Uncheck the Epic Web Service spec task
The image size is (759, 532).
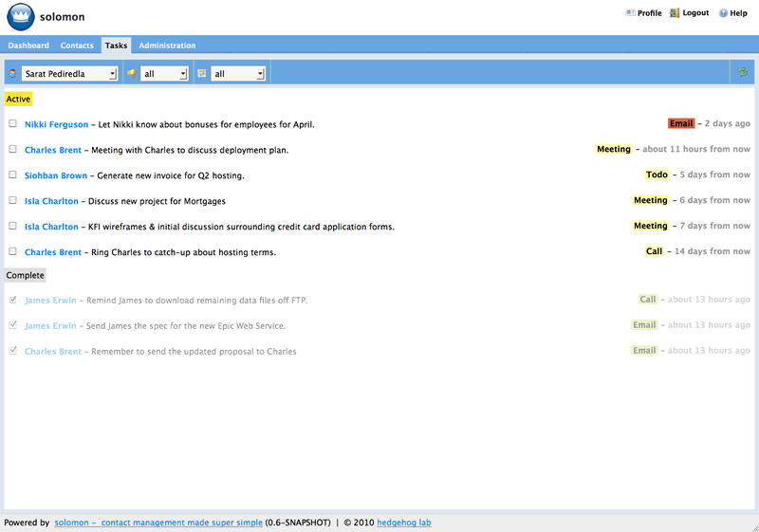point(13,325)
